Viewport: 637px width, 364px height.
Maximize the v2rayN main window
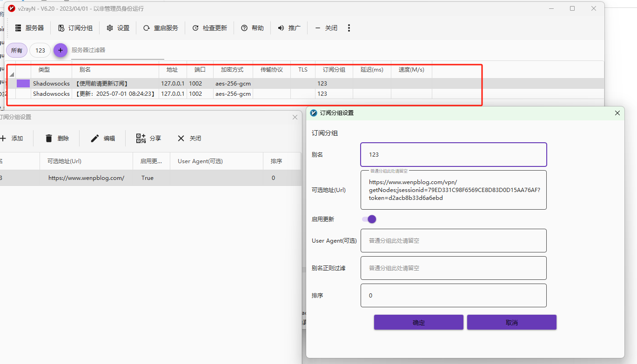coord(572,8)
